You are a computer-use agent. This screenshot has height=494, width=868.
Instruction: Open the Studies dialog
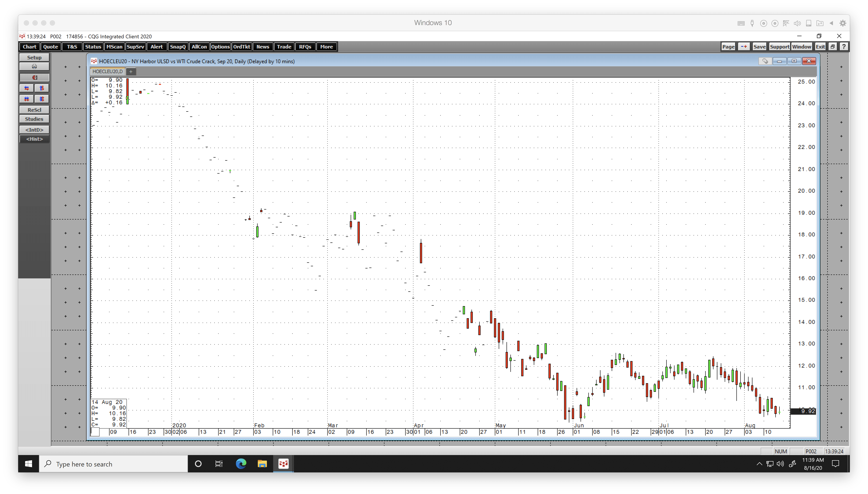(x=34, y=119)
